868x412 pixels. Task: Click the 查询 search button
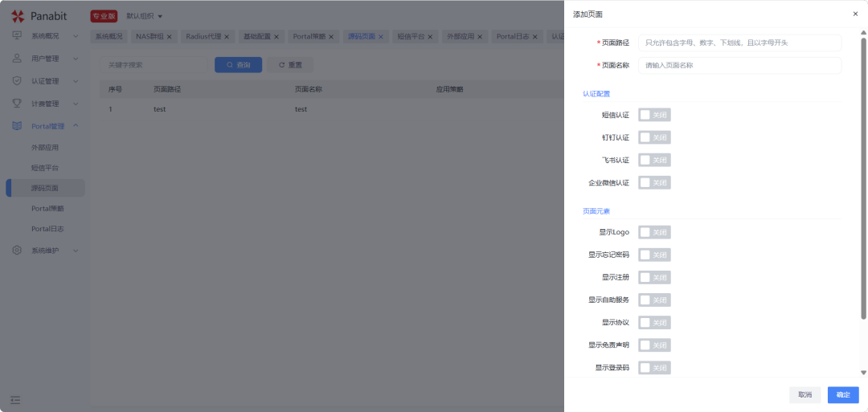[238, 65]
